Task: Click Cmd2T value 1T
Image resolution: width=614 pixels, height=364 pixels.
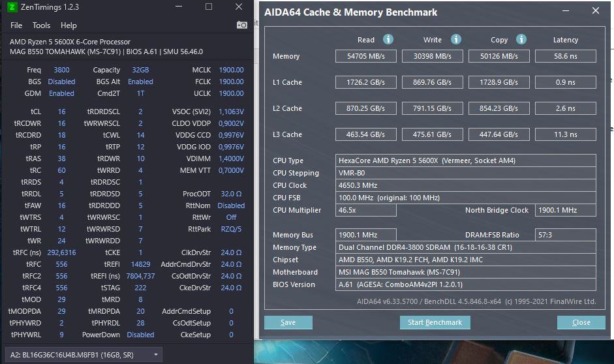Action: [140, 93]
